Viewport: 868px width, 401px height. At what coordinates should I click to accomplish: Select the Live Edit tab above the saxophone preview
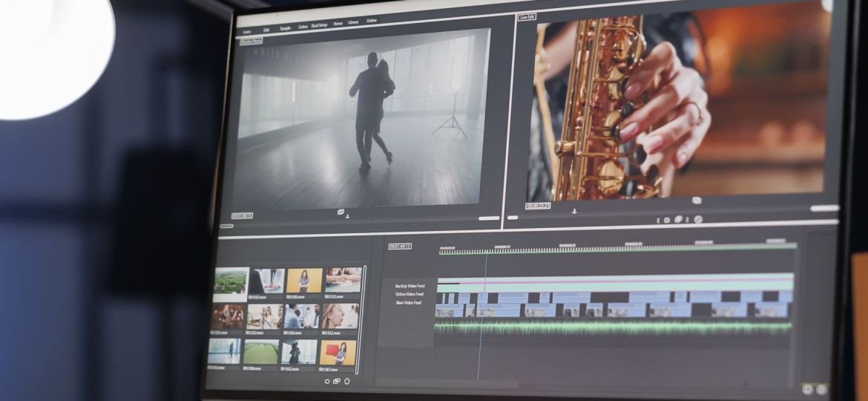527,17
